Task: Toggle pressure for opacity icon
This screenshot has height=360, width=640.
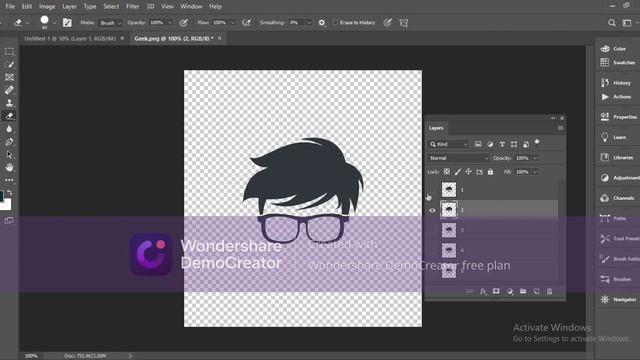Action: pos(184,23)
